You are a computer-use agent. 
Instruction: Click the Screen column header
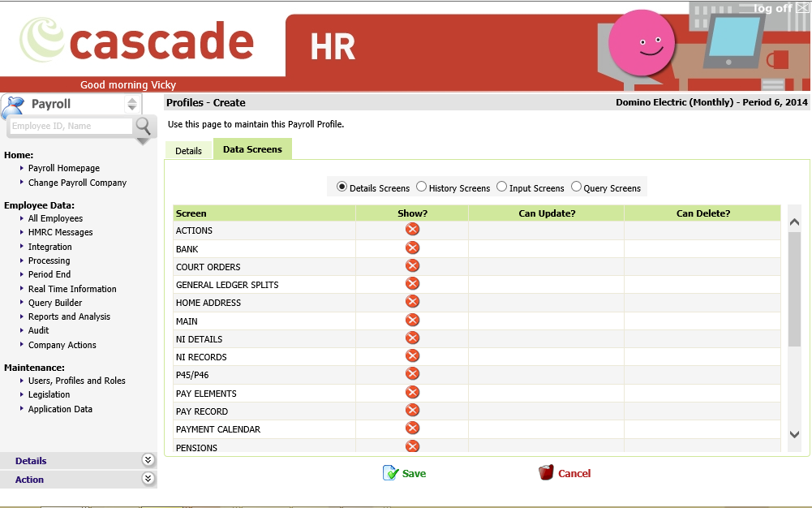coord(264,213)
